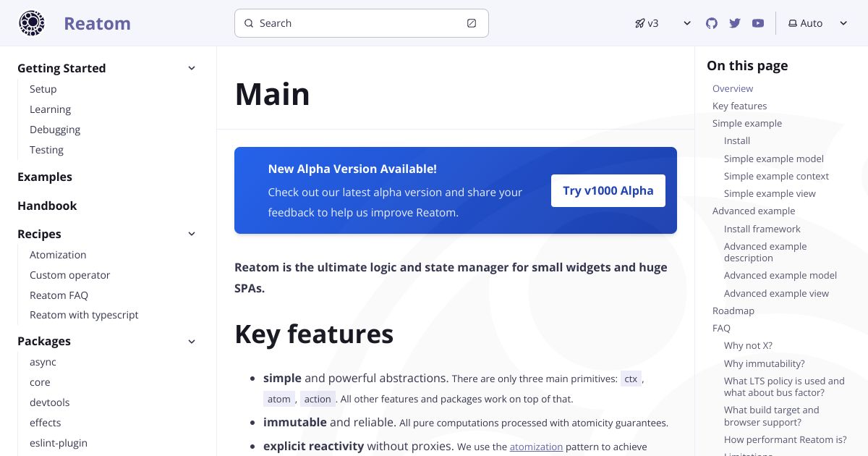Click the Reatom logo icon
868x456 pixels.
click(x=32, y=23)
